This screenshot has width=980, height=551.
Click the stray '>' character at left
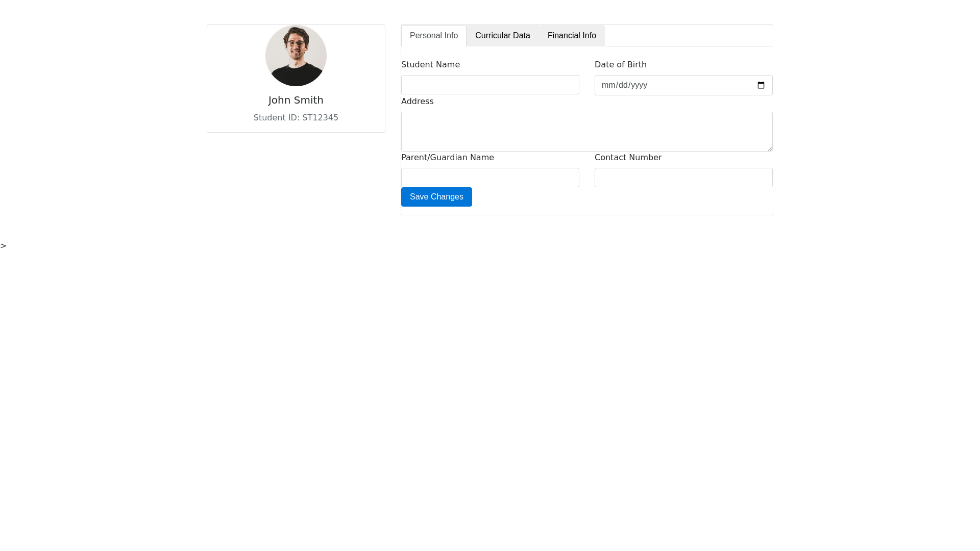tap(4, 246)
